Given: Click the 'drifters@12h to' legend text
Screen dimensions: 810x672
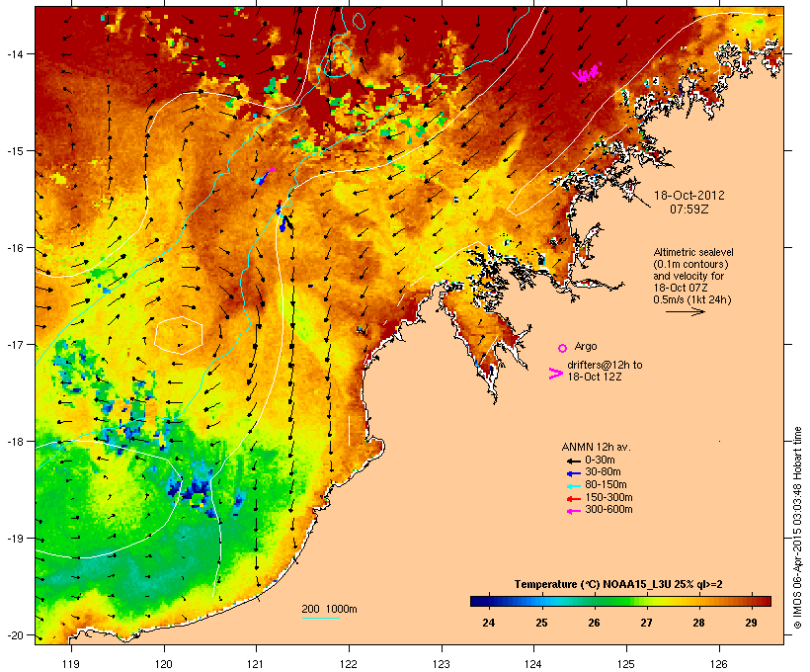Looking at the screenshot, I should (x=605, y=365).
